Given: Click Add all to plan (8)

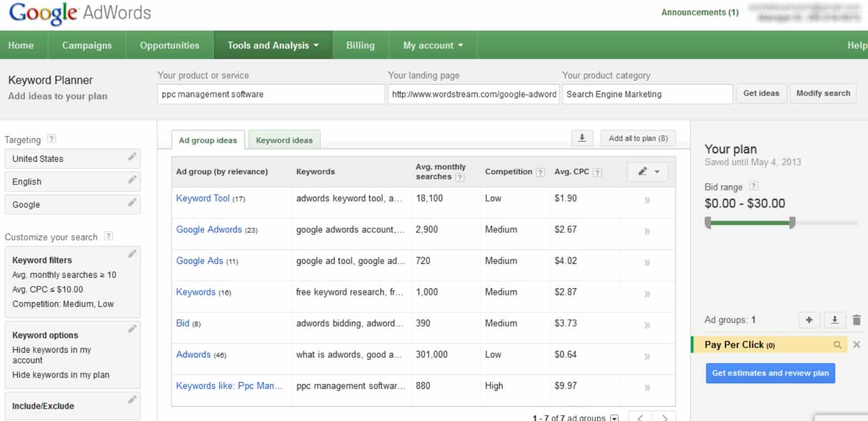Looking at the screenshot, I should pos(638,138).
